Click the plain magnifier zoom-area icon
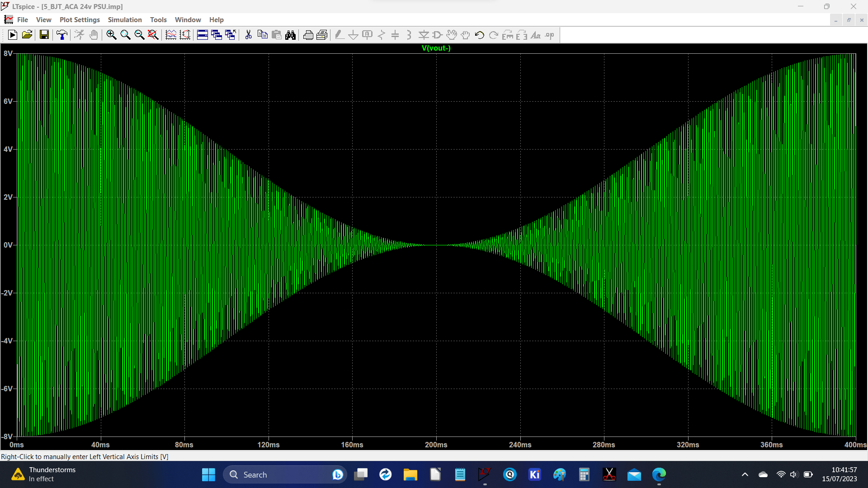Image resolution: width=868 pixels, height=488 pixels. [125, 35]
